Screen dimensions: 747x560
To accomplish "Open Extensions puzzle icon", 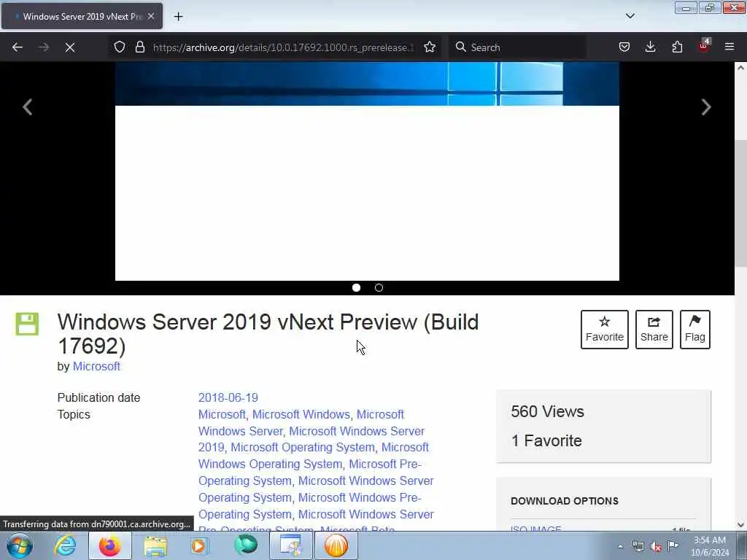I will click(x=677, y=47).
